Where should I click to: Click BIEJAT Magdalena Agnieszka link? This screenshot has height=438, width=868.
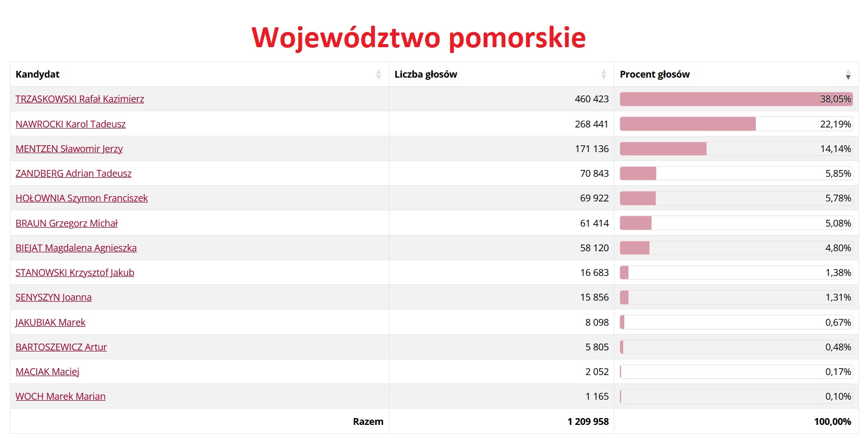pos(76,248)
